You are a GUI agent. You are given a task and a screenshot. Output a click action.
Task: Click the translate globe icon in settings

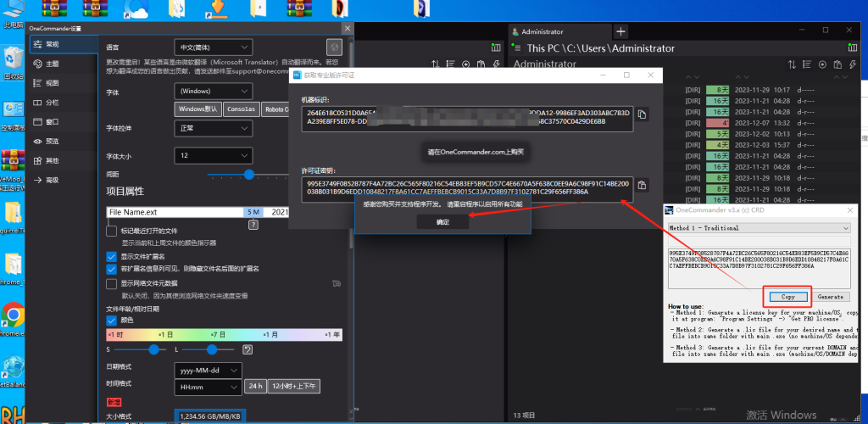pyautogui.click(x=334, y=47)
